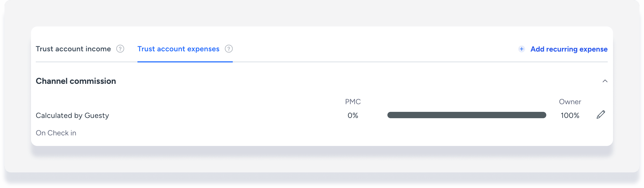Screen dimensions: 644x188
Task: Select the PMC 0% value
Action: pyautogui.click(x=353, y=116)
